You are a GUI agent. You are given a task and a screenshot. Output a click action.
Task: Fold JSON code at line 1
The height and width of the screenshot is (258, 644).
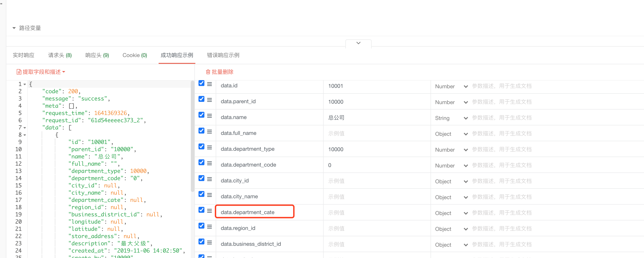[25, 84]
